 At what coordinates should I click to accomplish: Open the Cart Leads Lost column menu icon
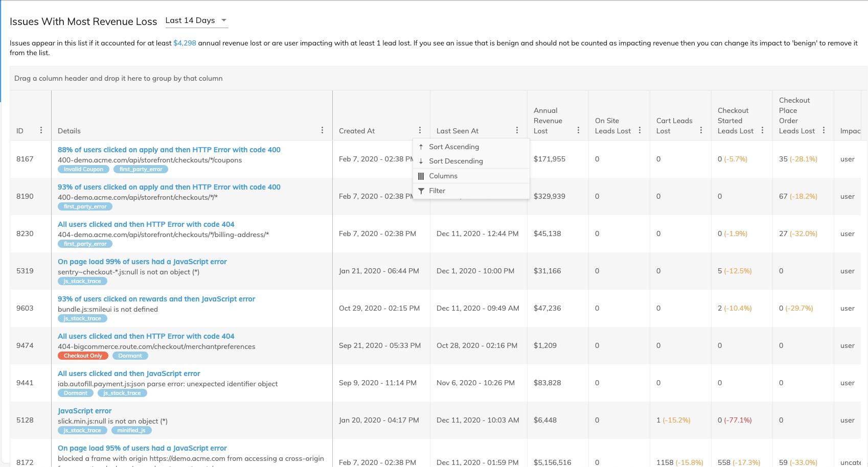(701, 130)
